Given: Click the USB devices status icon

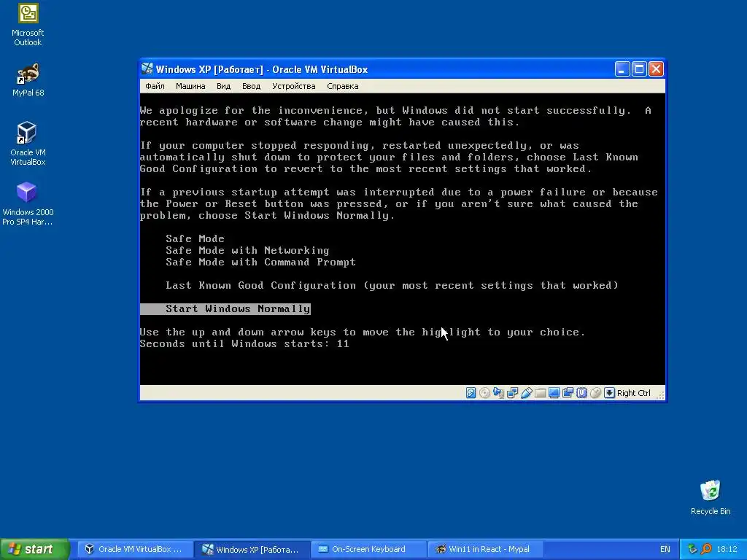Looking at the screenshot, I should pos(527,393).
